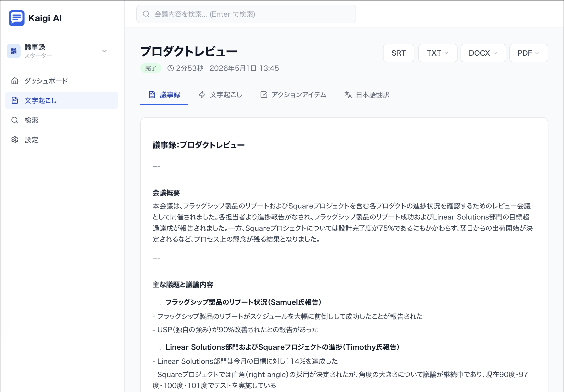Click the フラッグシップ製品のリブート状況 subheading
This screenshot has height=392, width=564.
[243, 302]
